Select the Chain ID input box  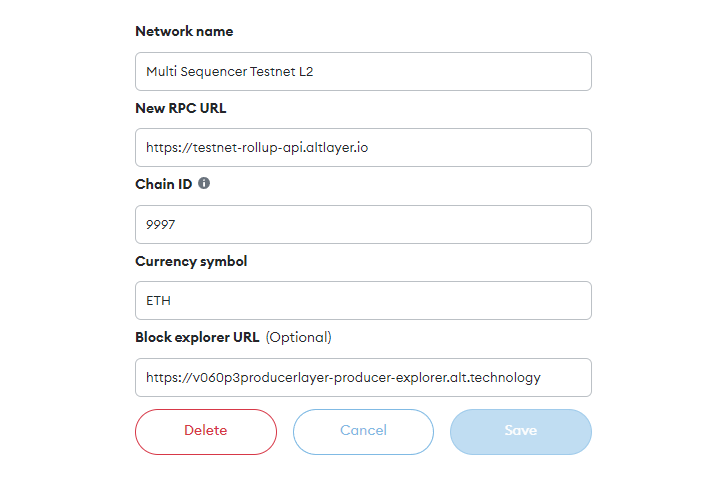(x=364, y=224)
